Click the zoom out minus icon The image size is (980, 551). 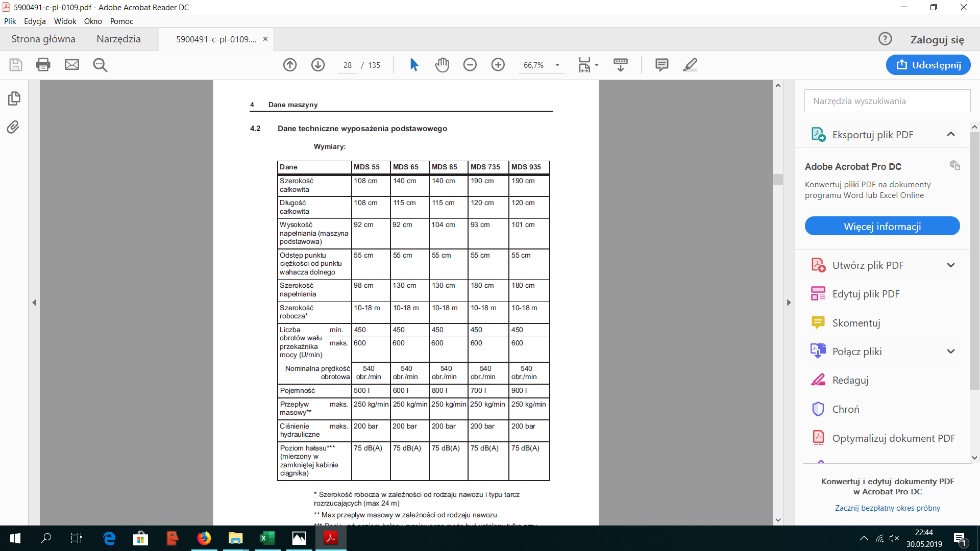[x=470, y=65]
